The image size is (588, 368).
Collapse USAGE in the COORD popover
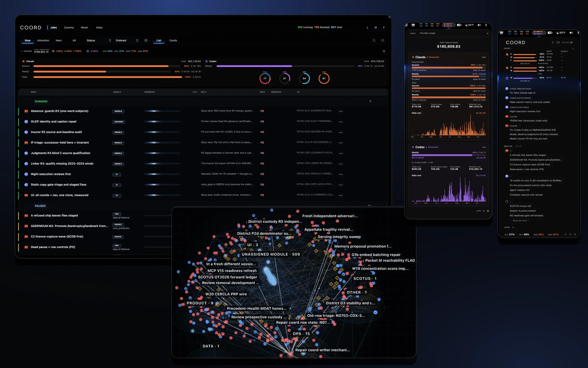pyautogui.click(x=508, y=49)
